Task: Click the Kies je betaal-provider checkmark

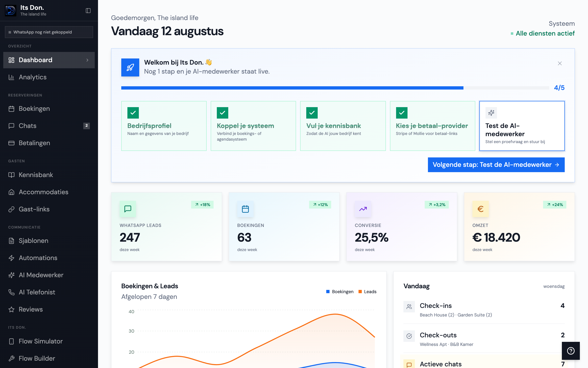Action: pyautogui.click(x=402, y=113)
